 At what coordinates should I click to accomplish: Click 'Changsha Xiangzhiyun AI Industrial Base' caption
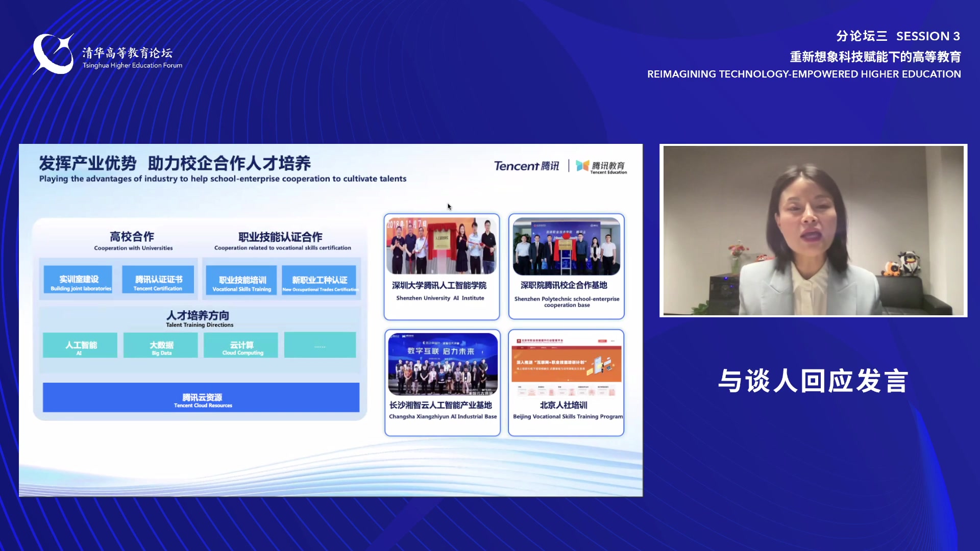point(443,417)
